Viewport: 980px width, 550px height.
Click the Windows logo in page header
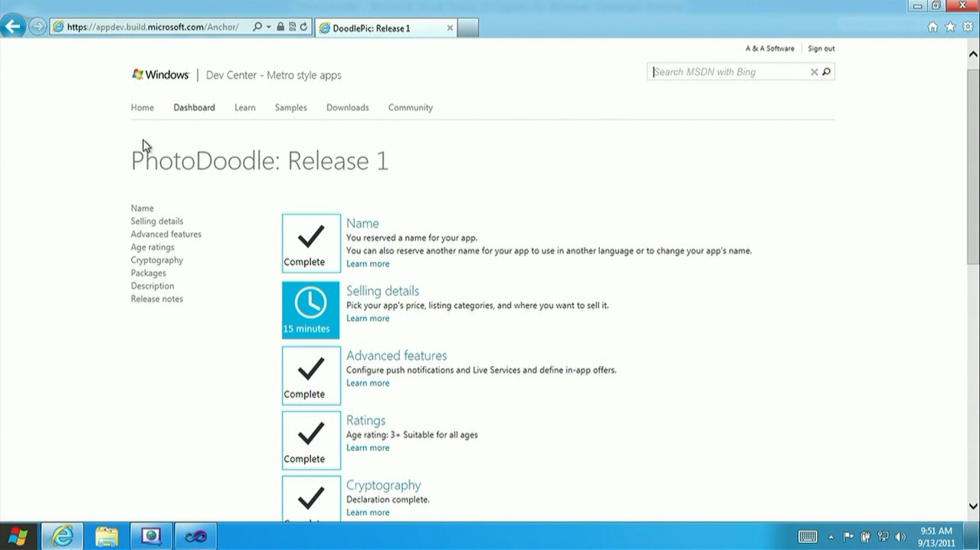pyautogui.click(x=160, y=74)
